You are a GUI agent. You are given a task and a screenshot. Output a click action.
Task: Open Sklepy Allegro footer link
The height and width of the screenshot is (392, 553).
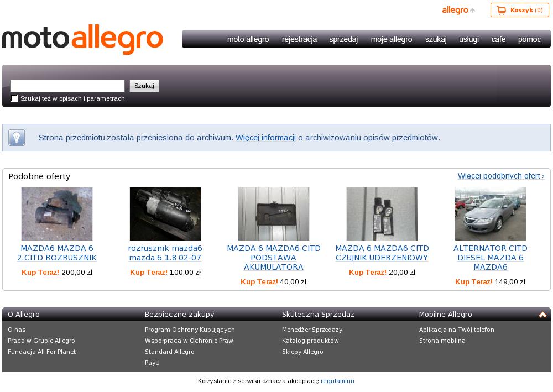[x=302, y=352]
